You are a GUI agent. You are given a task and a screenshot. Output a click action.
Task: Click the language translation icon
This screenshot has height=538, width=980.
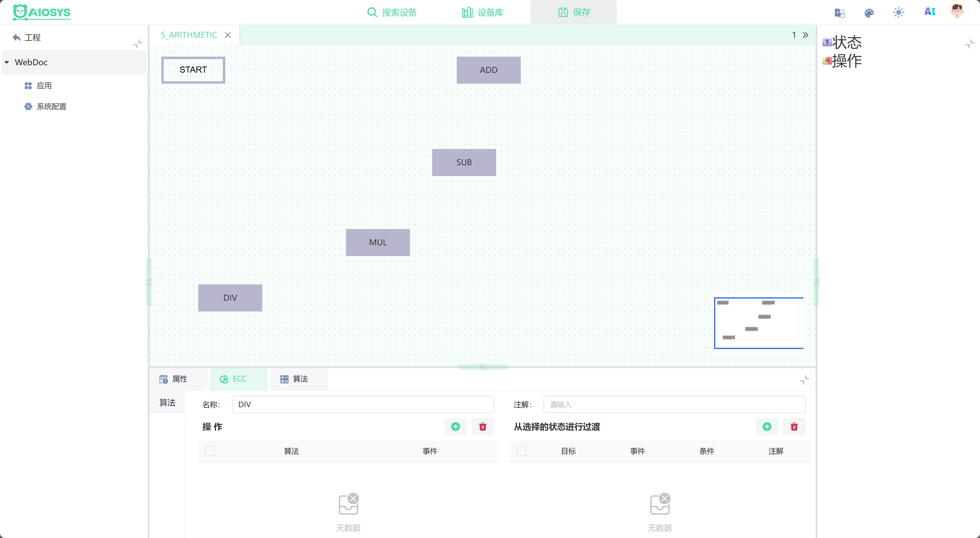839,13
